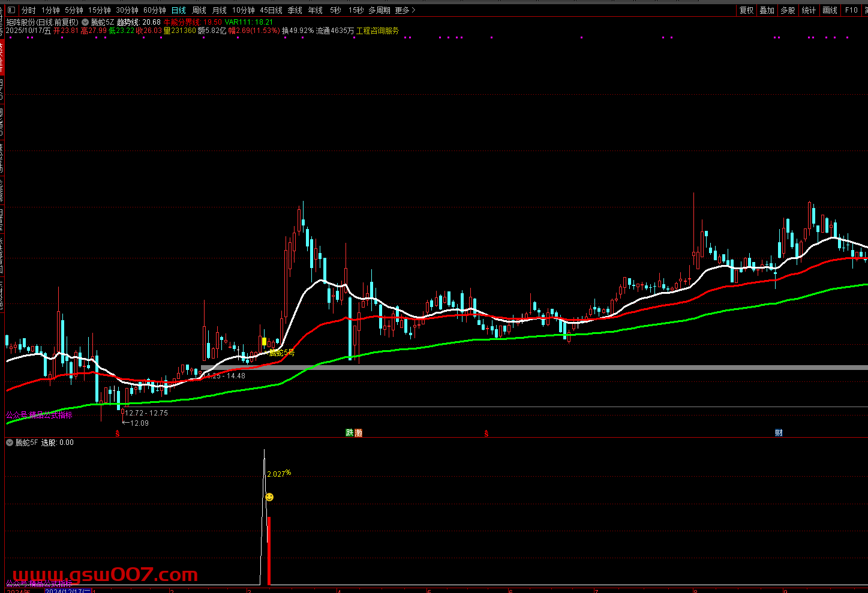Click the 工程咨询服务 sector link
The image size is (868, 593).
point(377,31)
